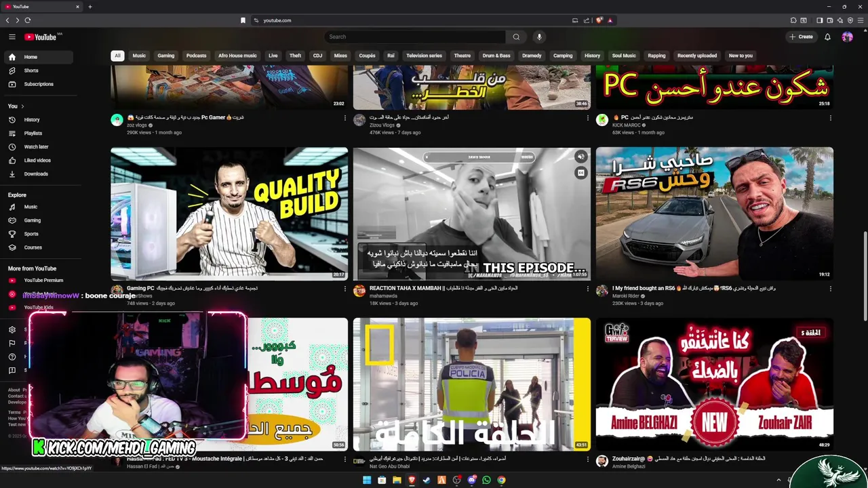This screenshot has height=488, width=868.
Task: Open Downloads in sidebar
Action: click(x=37, y=174)
